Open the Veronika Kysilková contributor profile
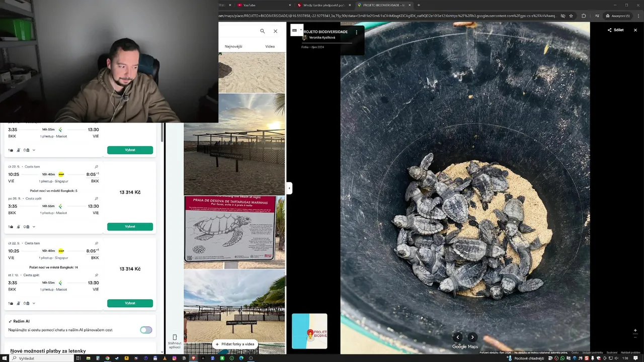This screenshot has width=644, height=362. (x=322, y=38)
